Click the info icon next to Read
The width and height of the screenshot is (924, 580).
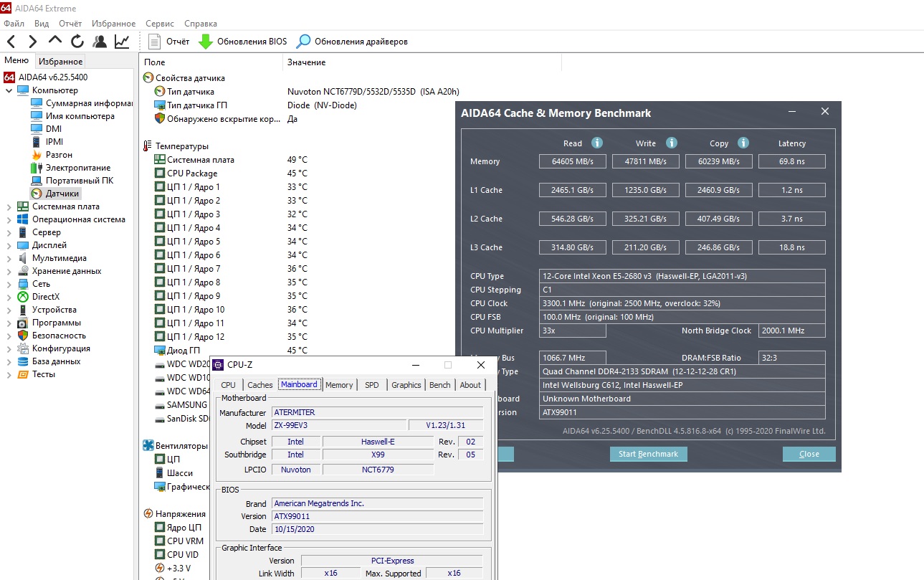pyautogui.click(x=596, y=143)
